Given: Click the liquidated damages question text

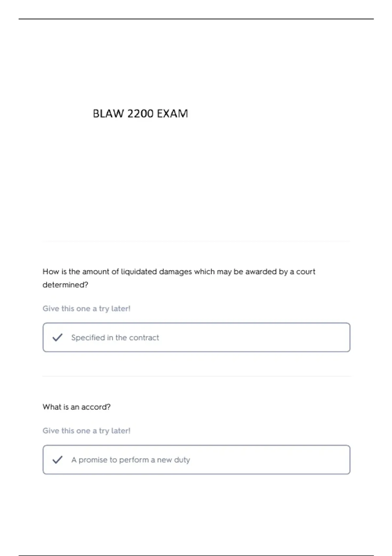Looking at the screenshot, I should point(179,278).
